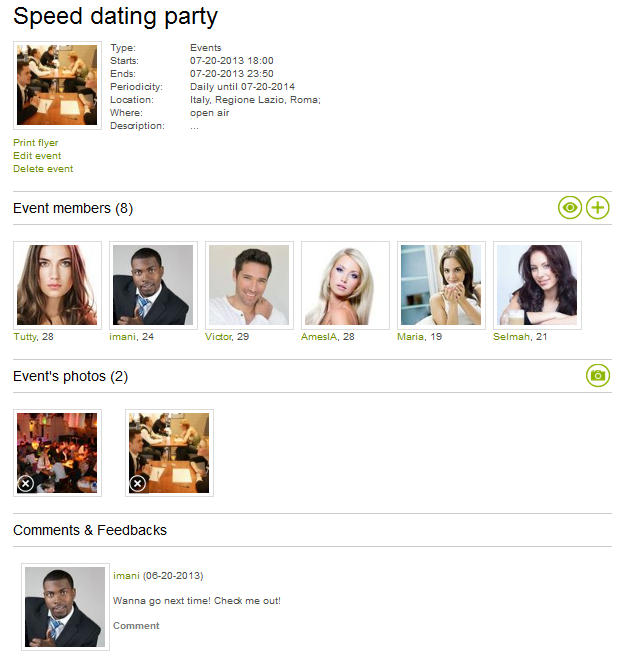The width and height of the screenshot is (626, 664).
Task: Open the crowded nightclub event photo
Action: pyautogui.click(x=57, y=453)
